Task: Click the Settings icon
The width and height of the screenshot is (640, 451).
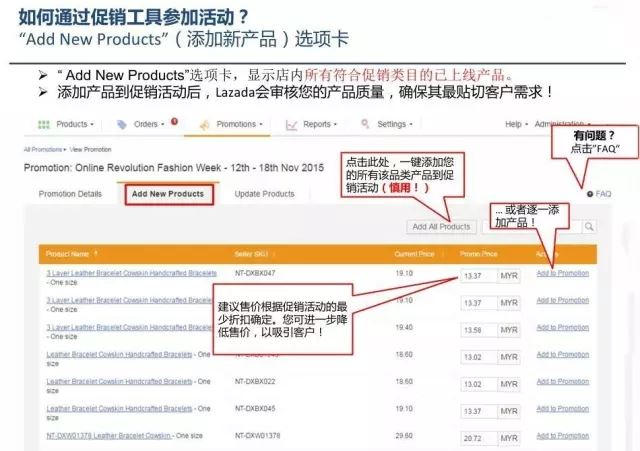Action: click(x=365, y=124)
